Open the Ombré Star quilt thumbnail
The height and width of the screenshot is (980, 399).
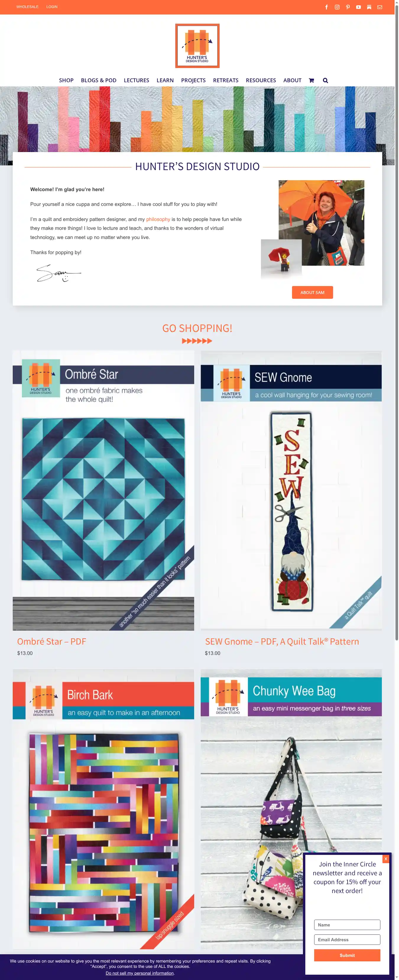pyautogui.click(x=103, y=490)
